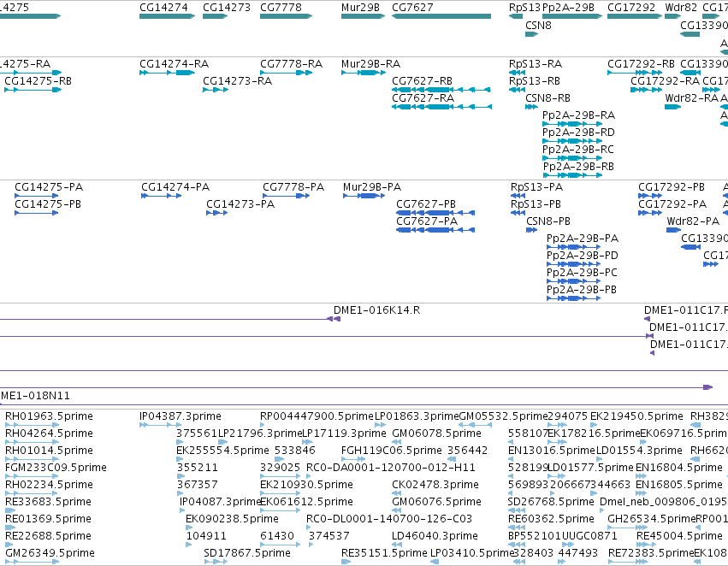Image resolution: width=728 pixels, height=566 pixels.
Task: Click the Mur29B gene feature
Action: [363, 16]
